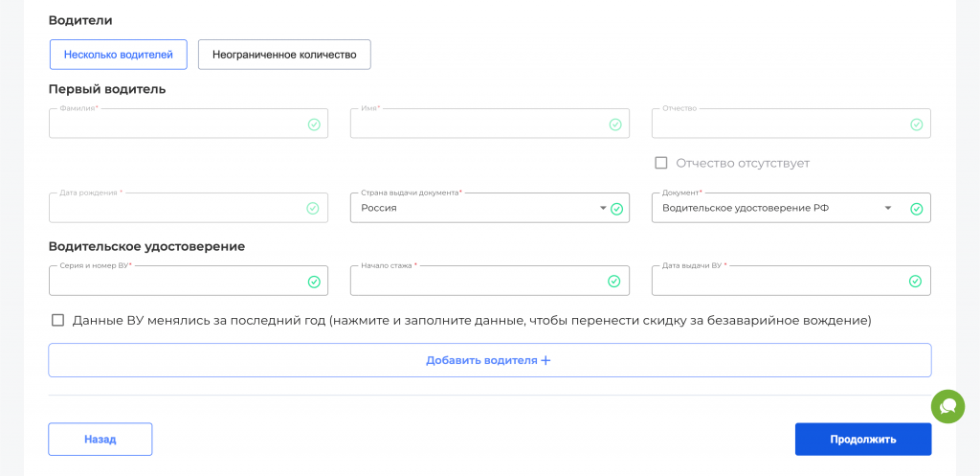Click the green checkmark in Имя field
The width and height of the screenshot is (980, 476).
[615, 125]
